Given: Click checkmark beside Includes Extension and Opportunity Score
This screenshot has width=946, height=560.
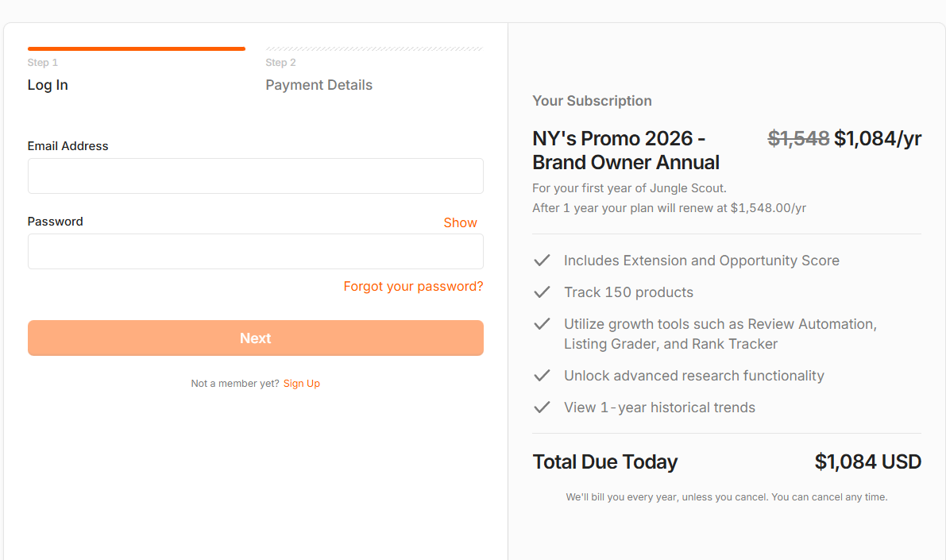Looking at the screenshot, I should [542, 261].
